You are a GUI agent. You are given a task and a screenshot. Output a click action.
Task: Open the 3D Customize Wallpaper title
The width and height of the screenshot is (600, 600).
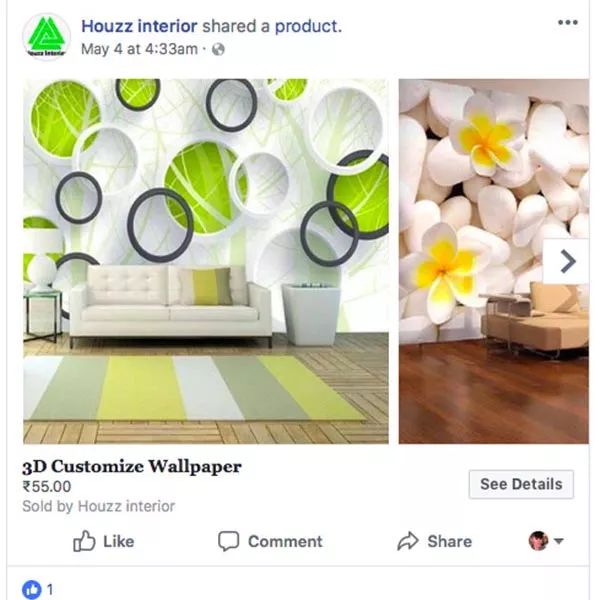click(x=132, y=466)
